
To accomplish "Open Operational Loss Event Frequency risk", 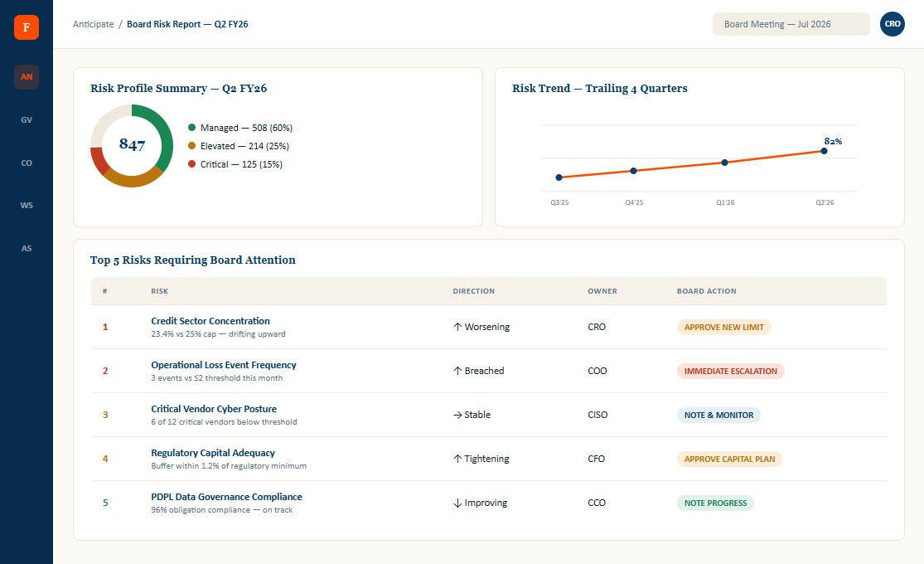I will (224, 365).
